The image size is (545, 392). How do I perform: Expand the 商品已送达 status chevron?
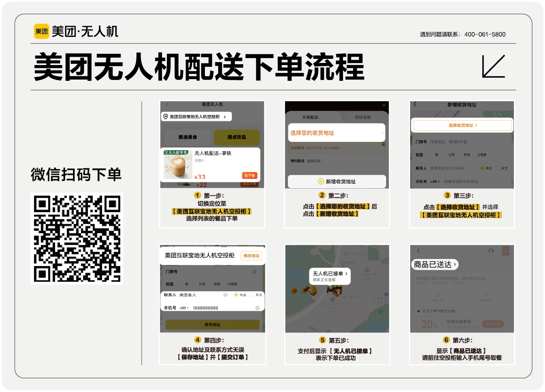455,264
